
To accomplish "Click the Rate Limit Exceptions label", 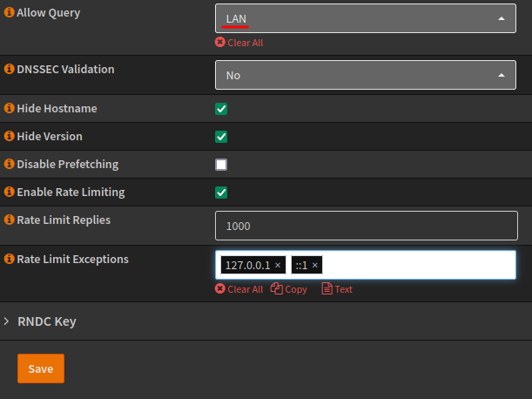I will tap(72, 260).
